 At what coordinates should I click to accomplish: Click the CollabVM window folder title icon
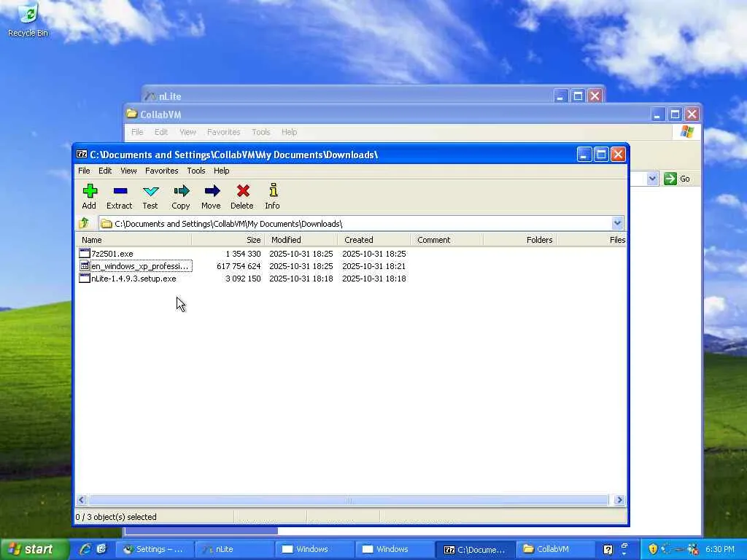(131, 114)
